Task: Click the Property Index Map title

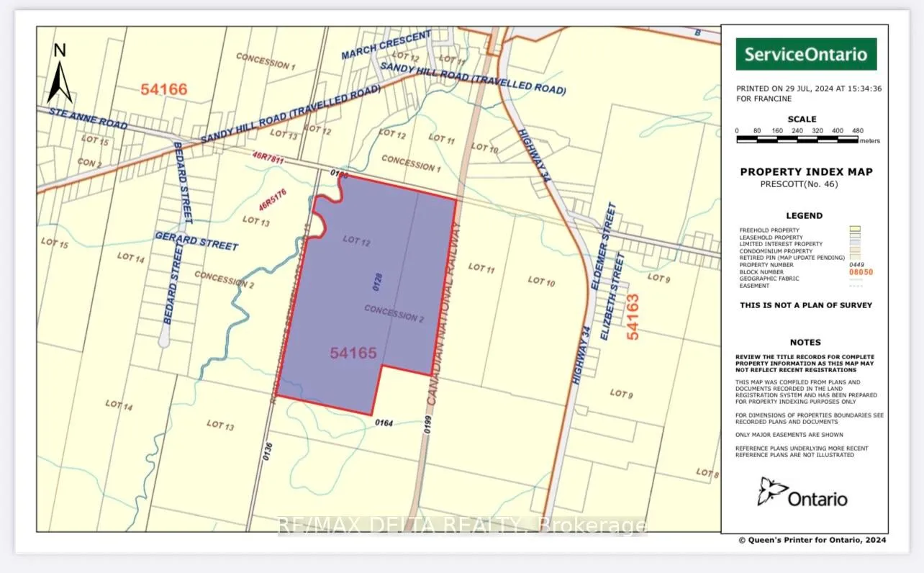Action: (806, 172)
